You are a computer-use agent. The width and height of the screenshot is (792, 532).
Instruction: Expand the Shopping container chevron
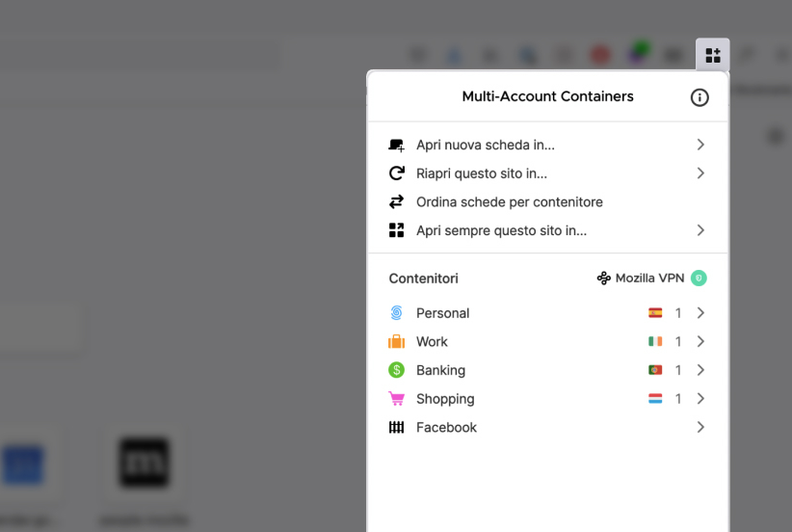(x=700, y=399)
